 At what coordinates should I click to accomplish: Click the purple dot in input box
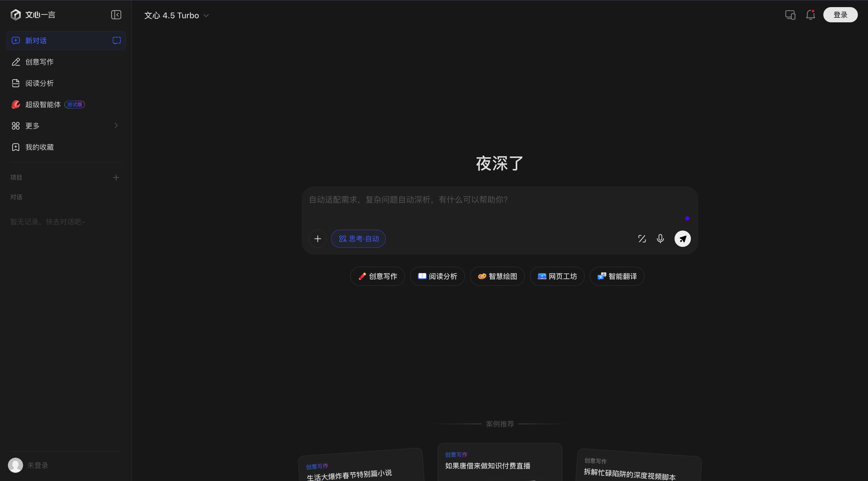[687, 218]
